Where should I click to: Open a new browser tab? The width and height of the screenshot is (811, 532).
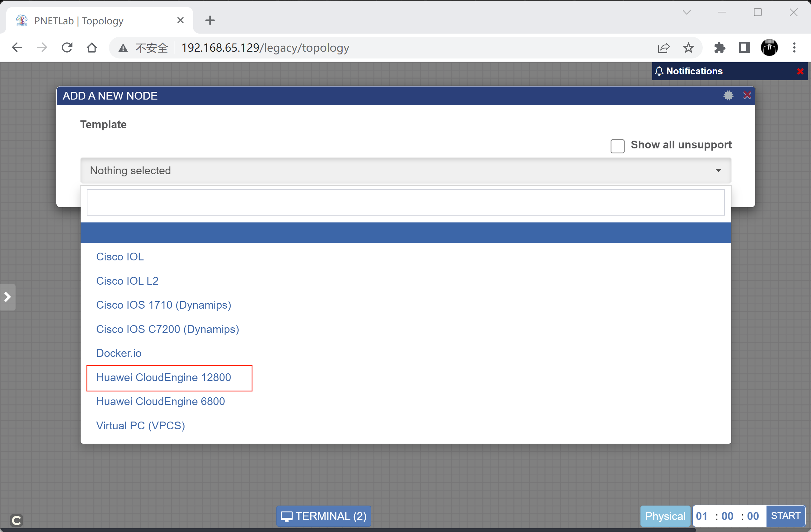(x=210, y=21)
